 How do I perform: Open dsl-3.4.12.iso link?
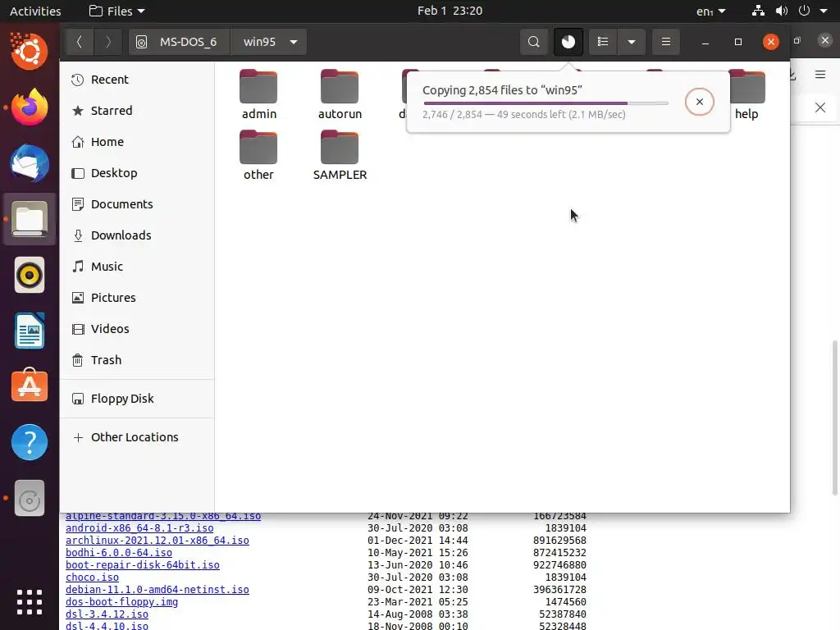(107, 614)
